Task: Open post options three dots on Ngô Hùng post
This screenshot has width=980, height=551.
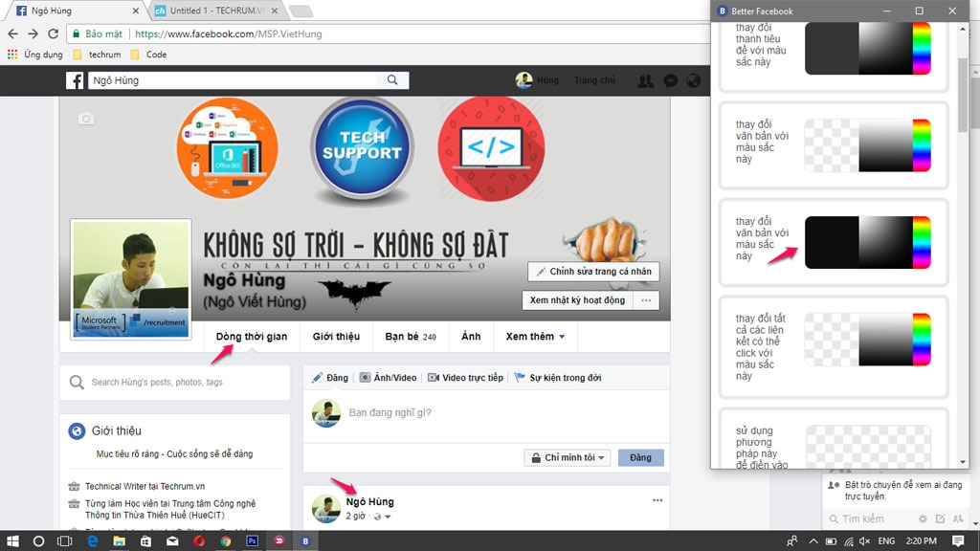Action: coord(657,500)
